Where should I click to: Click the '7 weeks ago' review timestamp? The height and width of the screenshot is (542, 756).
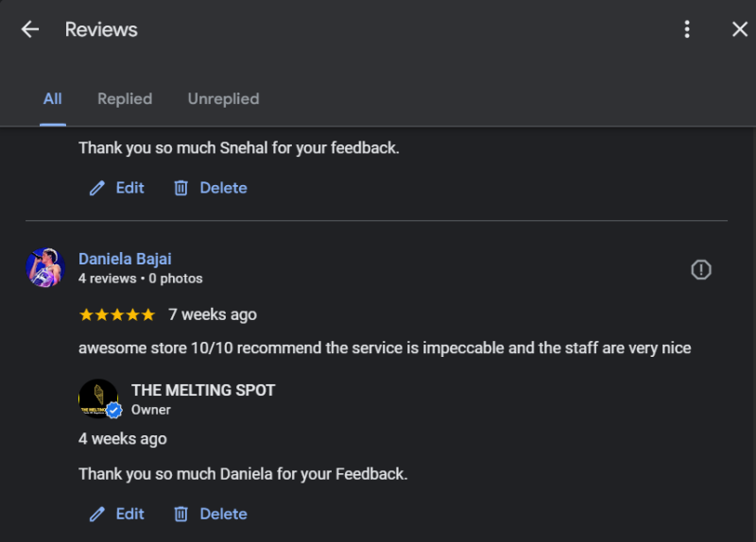213,314
